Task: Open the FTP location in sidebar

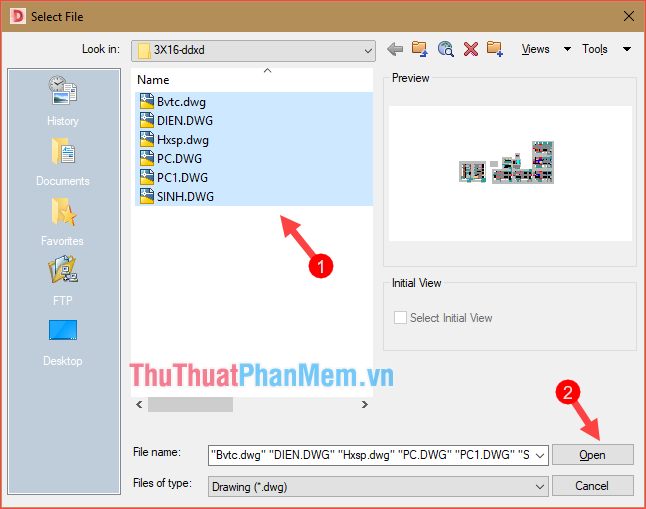Action: [63, 281]
